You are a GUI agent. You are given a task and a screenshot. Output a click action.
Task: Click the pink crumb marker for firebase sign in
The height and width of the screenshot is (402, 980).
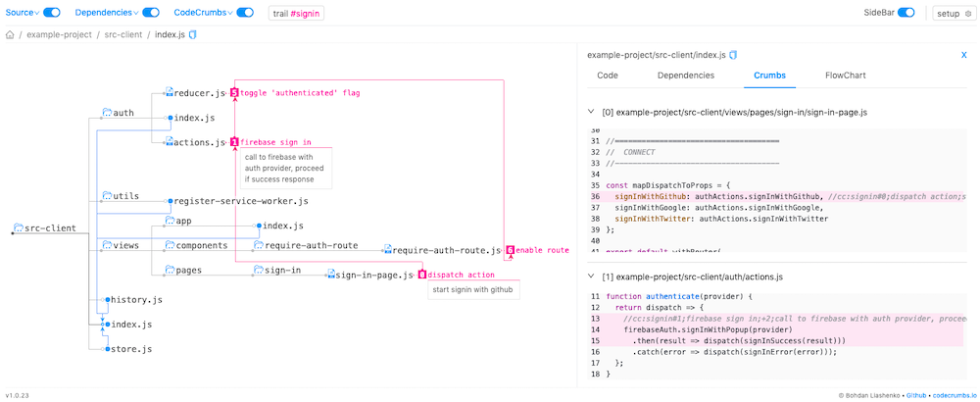234,142
